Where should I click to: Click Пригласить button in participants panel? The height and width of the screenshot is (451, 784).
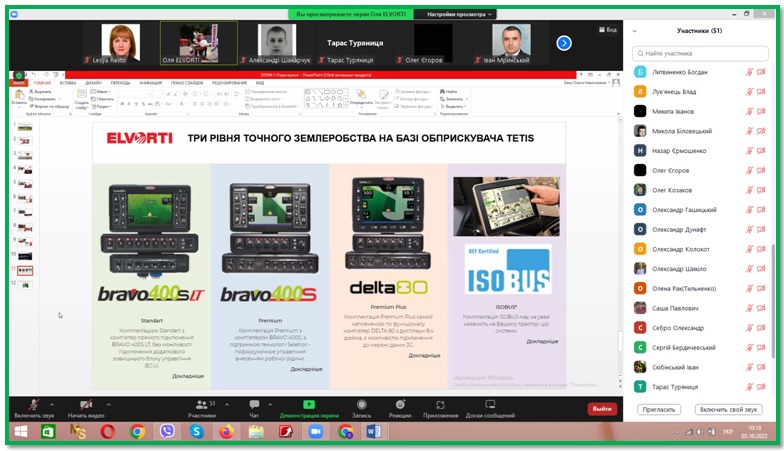click(658, 410)
